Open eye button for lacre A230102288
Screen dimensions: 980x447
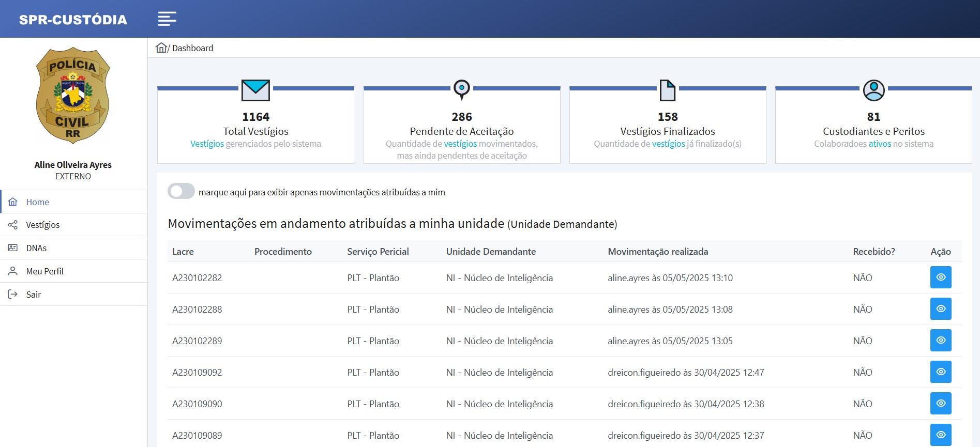[x=941, y=309]
